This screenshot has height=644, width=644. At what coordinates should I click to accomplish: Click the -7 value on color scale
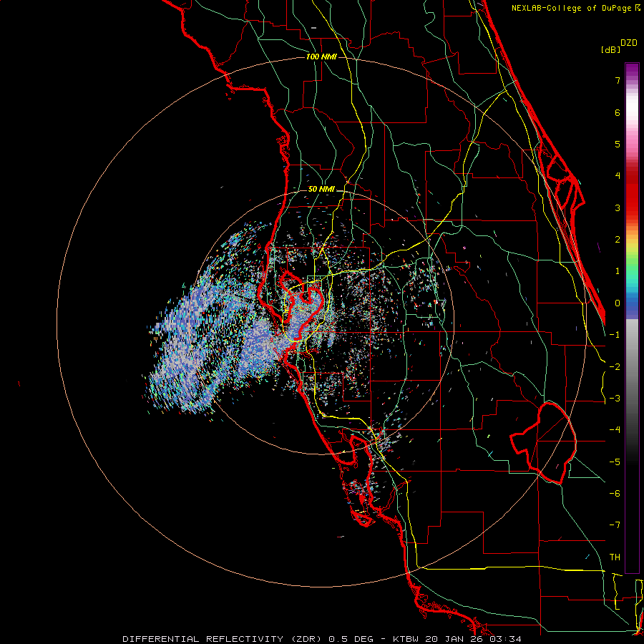click(615, 525)
